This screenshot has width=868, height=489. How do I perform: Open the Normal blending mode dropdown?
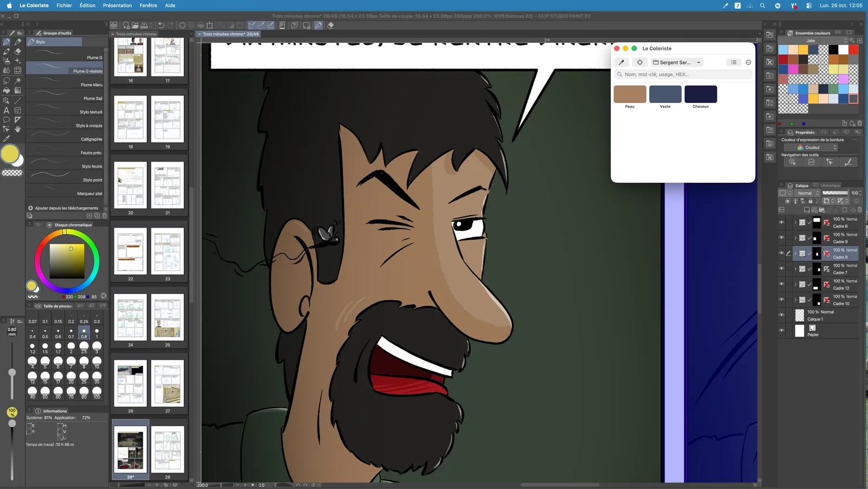coord(808,193)
